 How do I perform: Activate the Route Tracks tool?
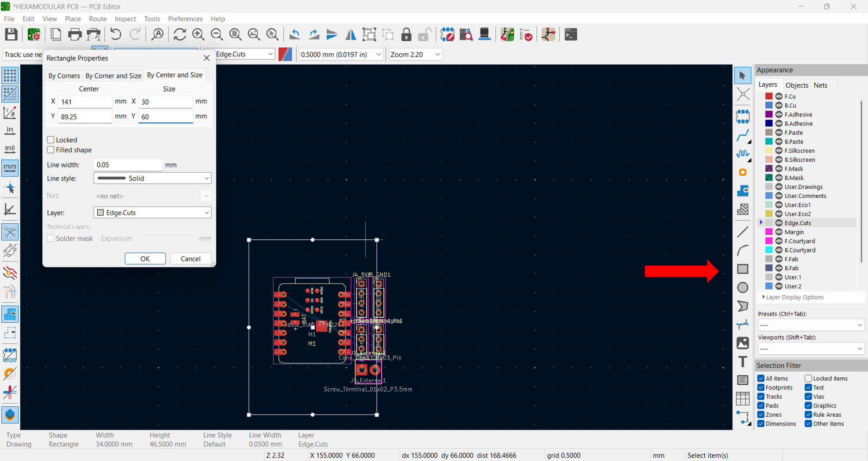click(743, 135)
